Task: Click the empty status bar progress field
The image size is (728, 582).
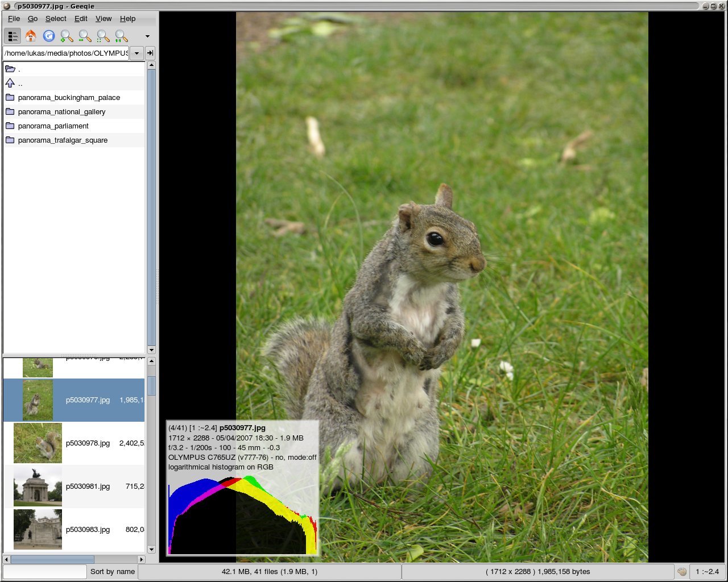Action: tap(44, 572)
